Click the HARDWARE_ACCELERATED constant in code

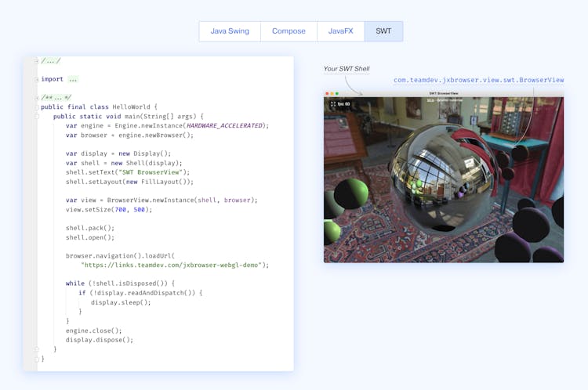tap(225, 125)
